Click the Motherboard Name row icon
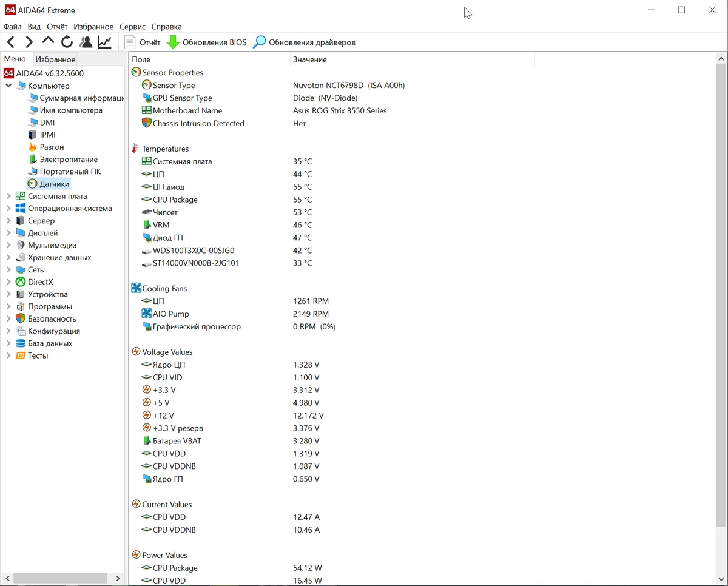 coord(146,110)
